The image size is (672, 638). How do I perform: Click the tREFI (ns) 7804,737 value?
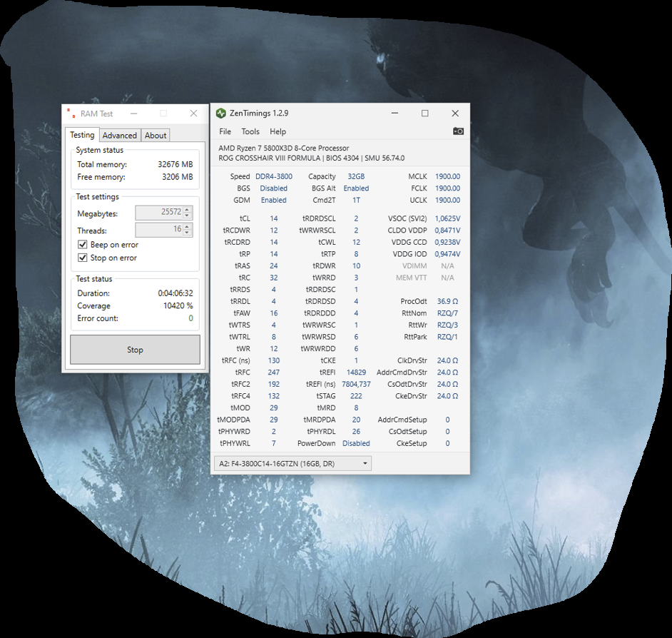click(356, 384)
